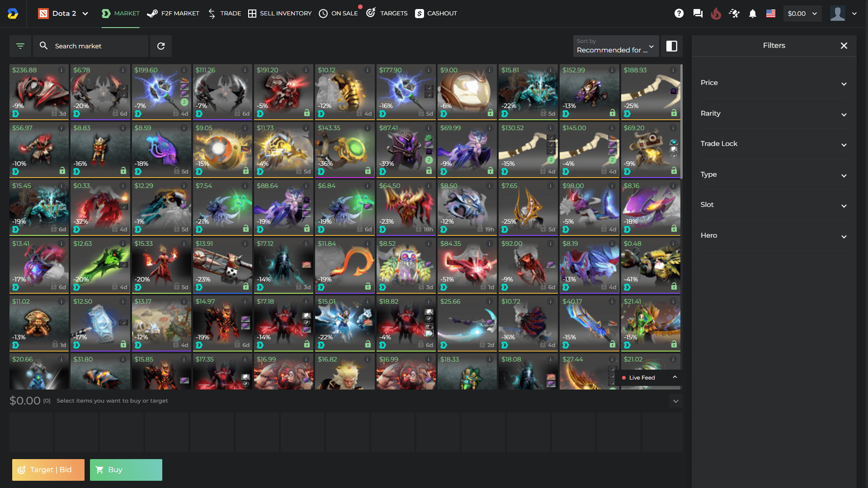Expand the Rarity filter dropdown
Image resolution: width=868 pixels, height=488 pixels.
pos(773,113)
